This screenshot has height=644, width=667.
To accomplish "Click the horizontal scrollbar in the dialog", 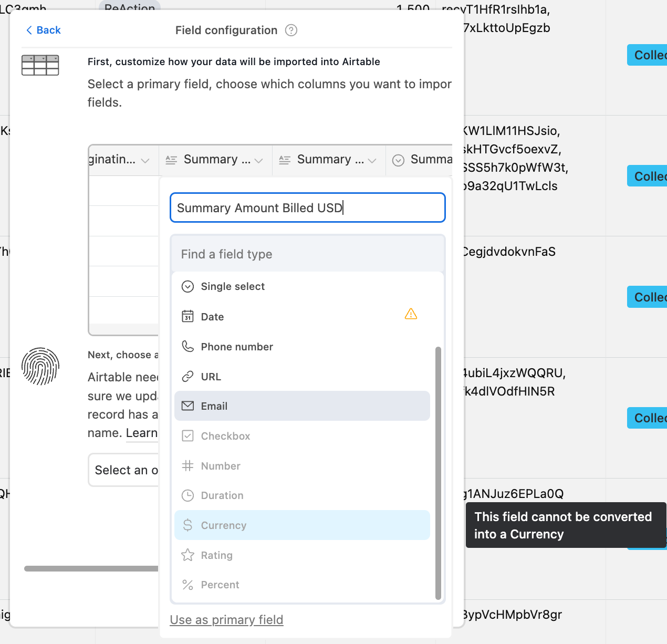I will 91,568.
